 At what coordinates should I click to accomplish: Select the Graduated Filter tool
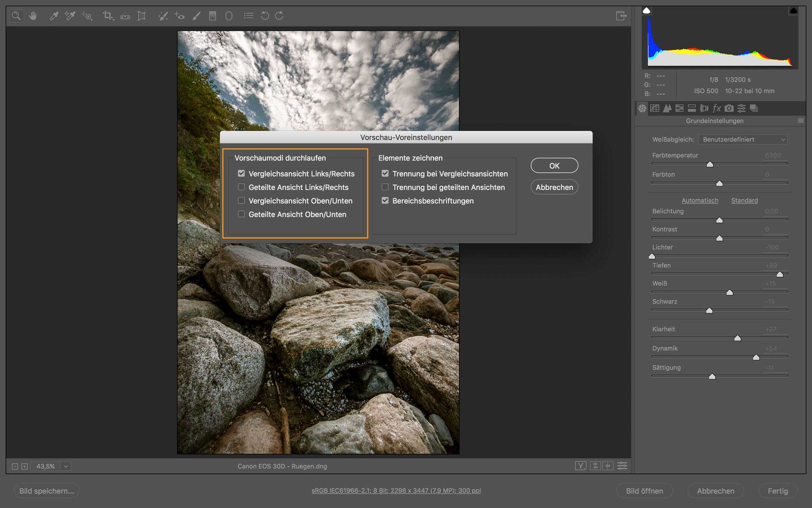(213, 16)
